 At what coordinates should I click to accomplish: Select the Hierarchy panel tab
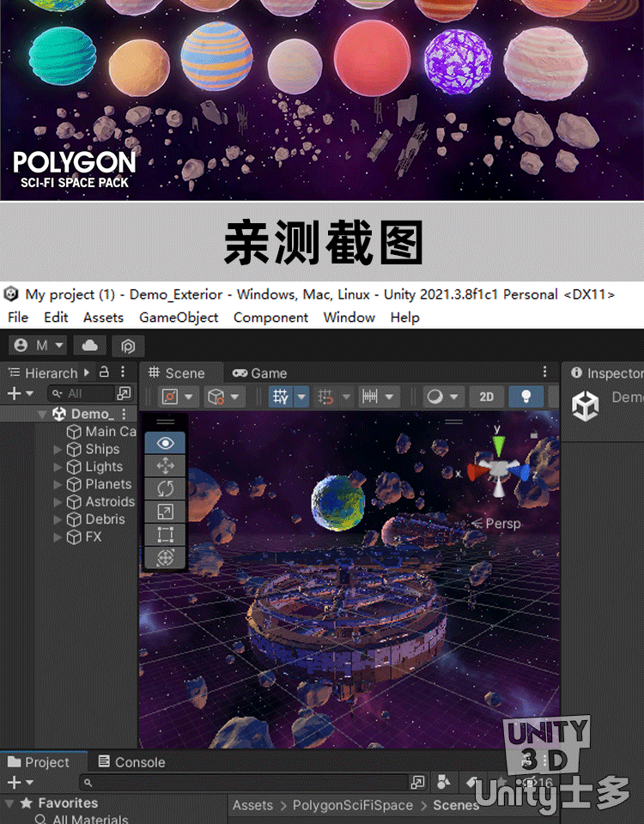click(x=43, y=373)
